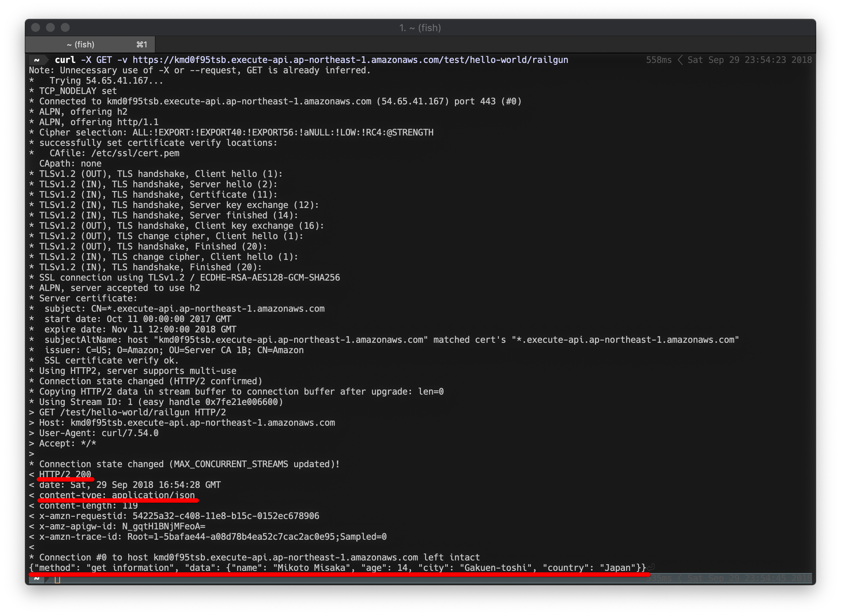
Task: Click the 'Copying HTTP/2 data in stream buffer' line
Action: click(237, 392)
